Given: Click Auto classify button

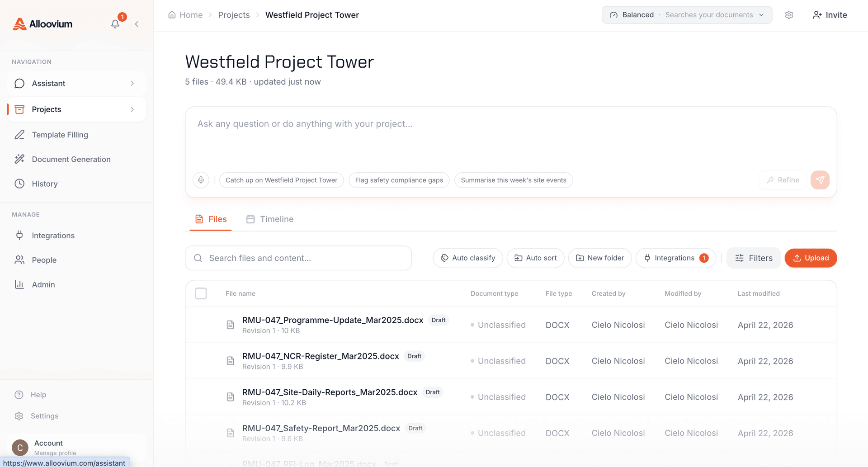Looking at the screenshot, I should click(468, 258).
